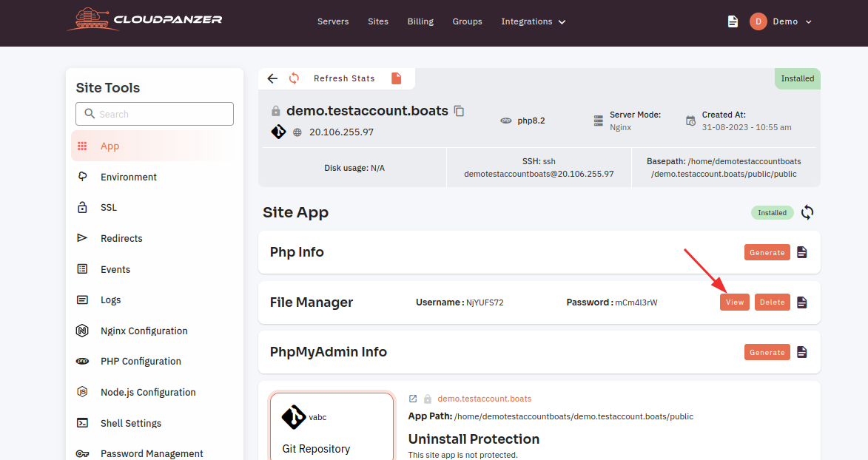The image size is (868, 460).
Task: Click the Disk usage N/A cell
Action: click(x=354, y=168)
